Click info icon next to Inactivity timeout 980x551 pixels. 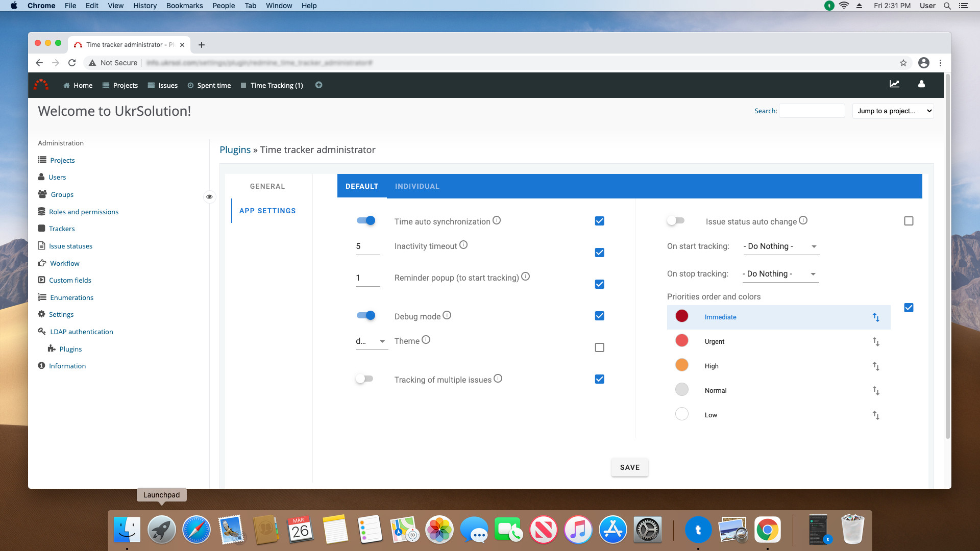pos(463,245)
